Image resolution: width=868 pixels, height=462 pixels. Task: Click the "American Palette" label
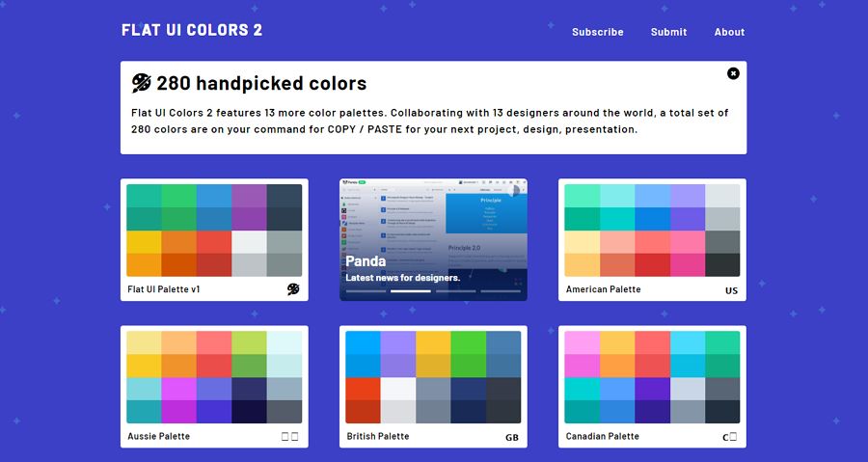pos(603,289)
